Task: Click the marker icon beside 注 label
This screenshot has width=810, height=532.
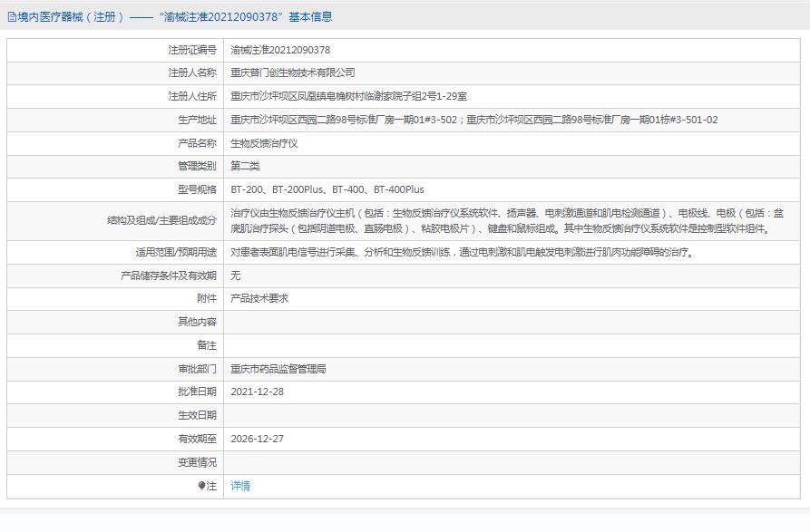Action: click(x=201, y=487)
